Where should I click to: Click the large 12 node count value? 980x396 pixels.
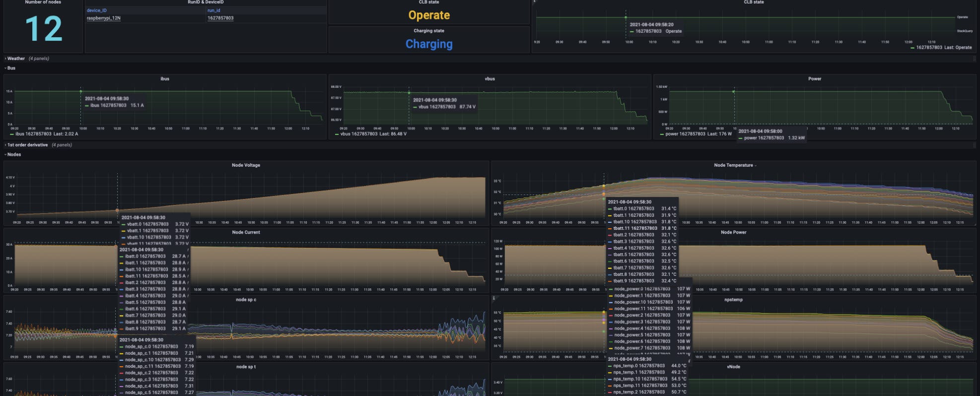(x=44, y=28)
